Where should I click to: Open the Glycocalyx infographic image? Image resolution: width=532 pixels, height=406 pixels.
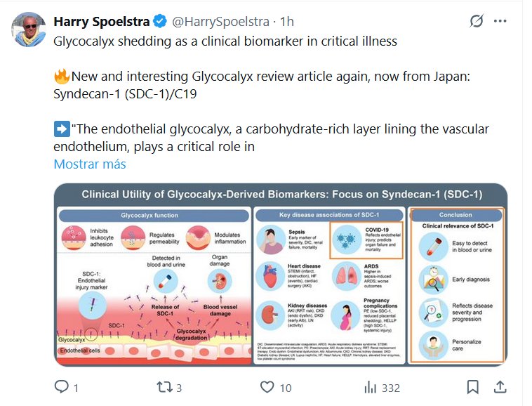click(281, 275)
